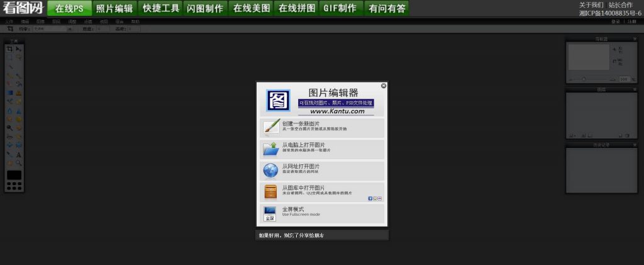Select the Zoom magnifier tool
Image resolution: width=644 pixels, height=265 pixels.
click(x=19, y=163)
